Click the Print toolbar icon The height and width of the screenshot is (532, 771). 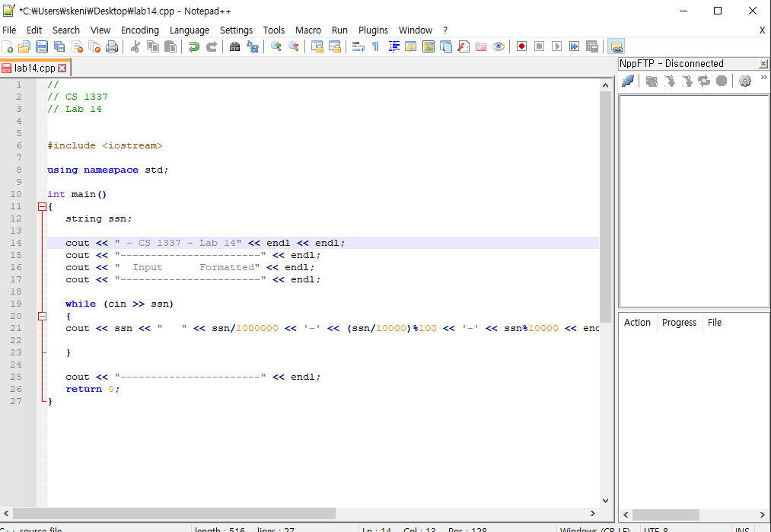coord(112,46)
